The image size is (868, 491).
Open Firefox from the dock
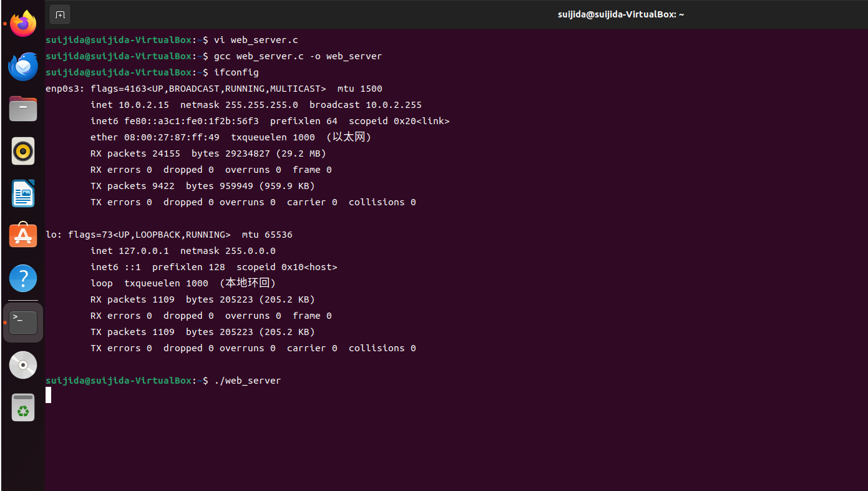point(23,24)
